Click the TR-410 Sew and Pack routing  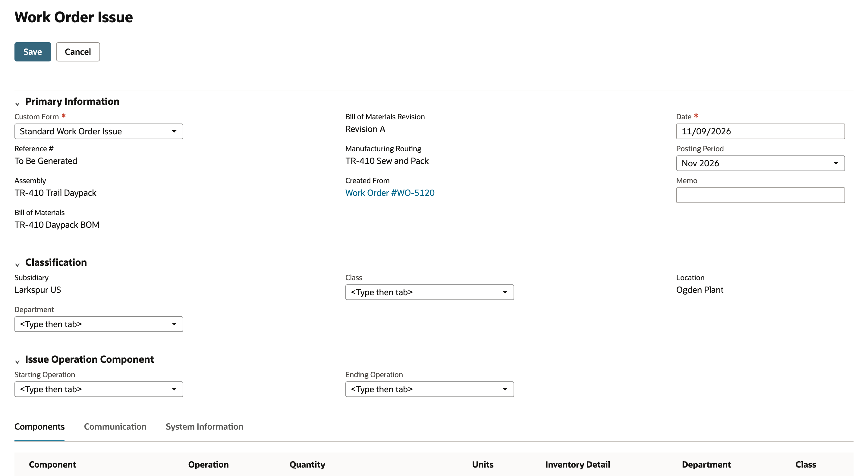[x=387, y=161]
